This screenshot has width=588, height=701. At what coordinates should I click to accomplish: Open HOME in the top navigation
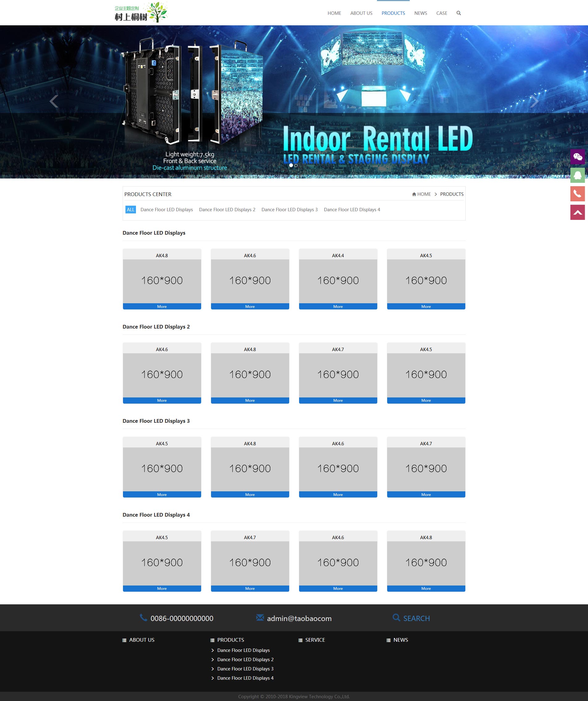tap(334, 13)
